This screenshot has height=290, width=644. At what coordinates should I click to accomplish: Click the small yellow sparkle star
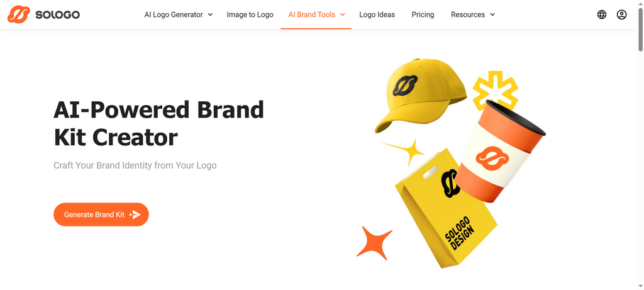[x=404, y=152]
